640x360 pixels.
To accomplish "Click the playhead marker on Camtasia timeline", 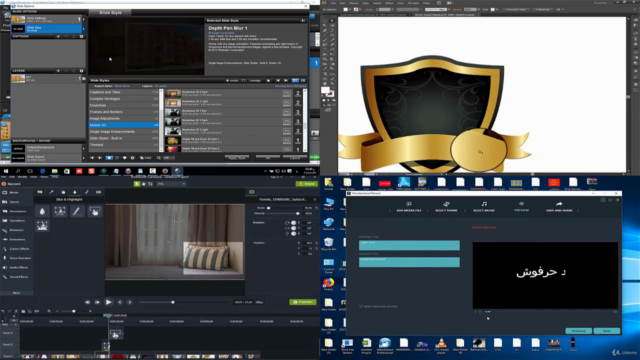I will point(107,316).
